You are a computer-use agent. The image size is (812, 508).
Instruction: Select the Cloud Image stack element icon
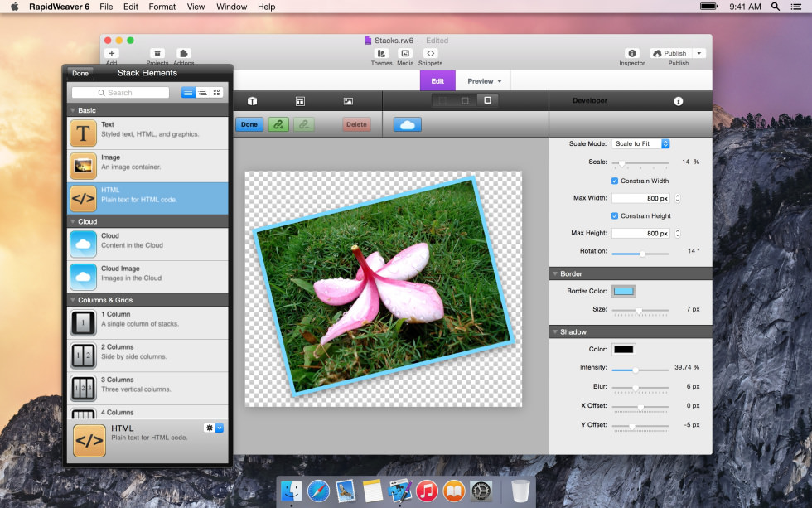pos(83,277)
